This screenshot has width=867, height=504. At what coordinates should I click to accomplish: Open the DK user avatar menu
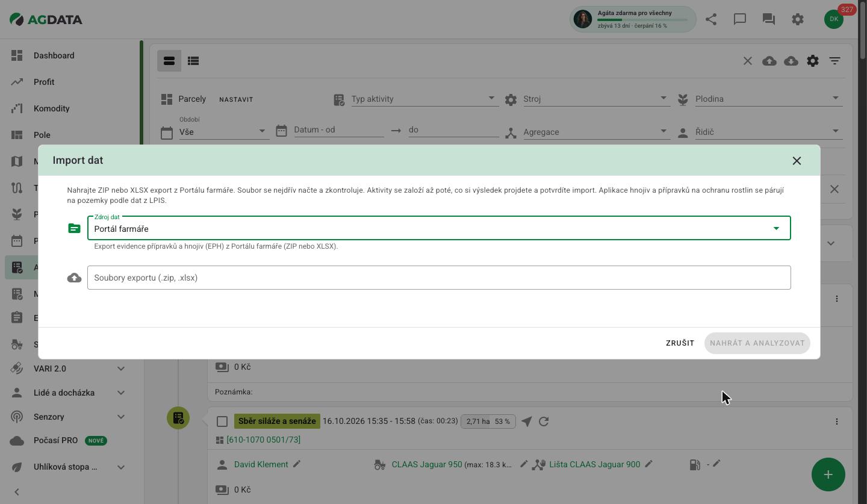834,19
